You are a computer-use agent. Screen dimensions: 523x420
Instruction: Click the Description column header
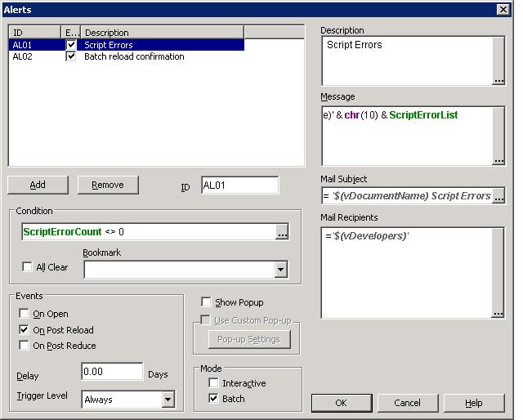[x=162, y=33]
